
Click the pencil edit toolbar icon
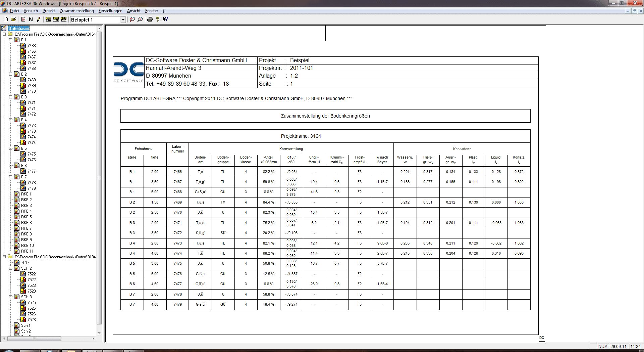[x=39, y=19]
